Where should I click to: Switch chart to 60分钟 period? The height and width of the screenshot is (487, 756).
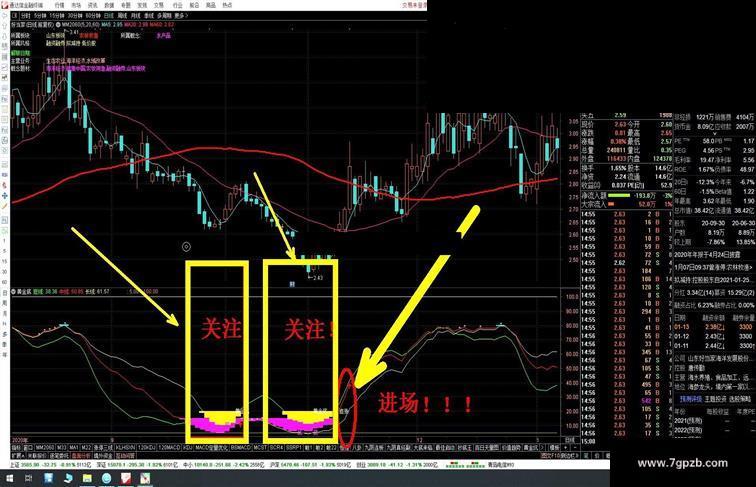click(93, 15)
